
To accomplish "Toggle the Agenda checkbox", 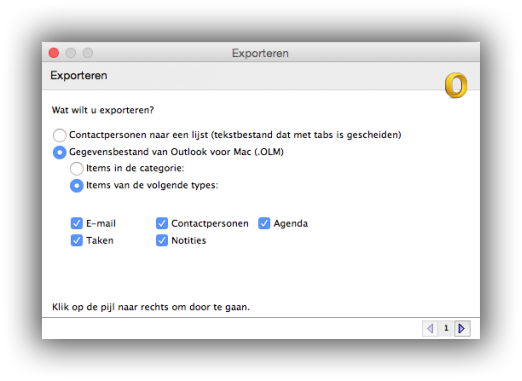I will coord(264,223).
